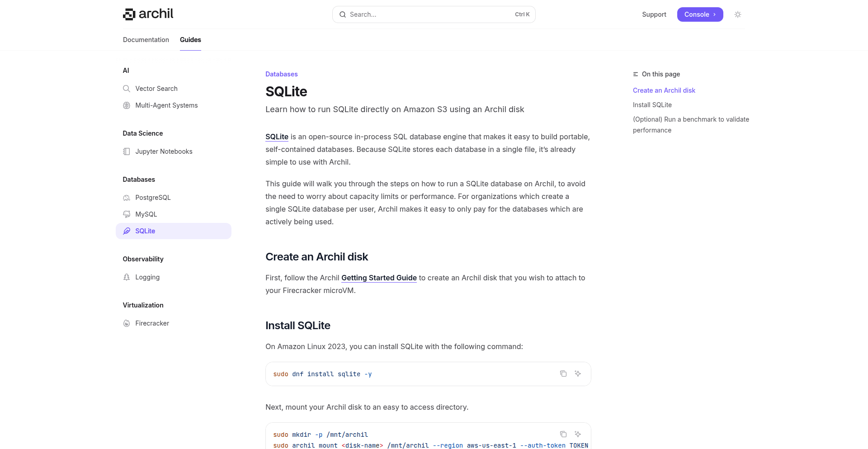
Task: Copy the dnf install sqlite command
Action: [x=563, y=373]
